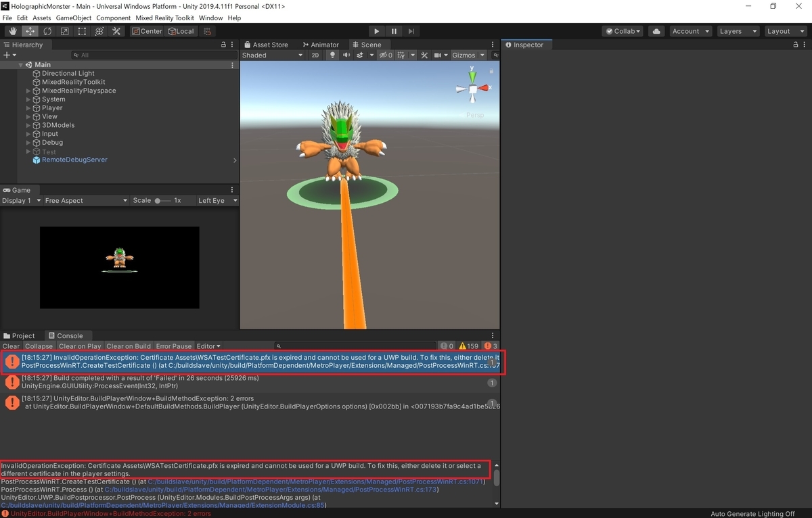Screen dimensions: 812x518
Task: Toggle 2D view mode in Scene
Action: [315, 55]
